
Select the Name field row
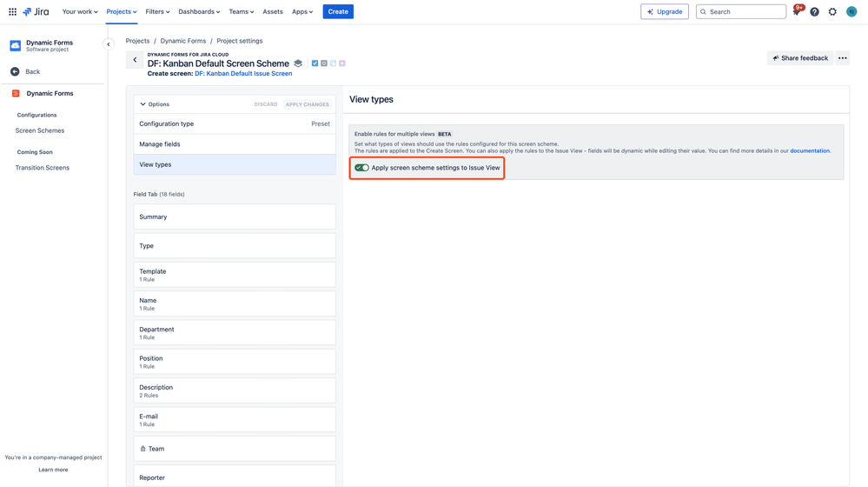pyautogui.click(x=235, y=304)
